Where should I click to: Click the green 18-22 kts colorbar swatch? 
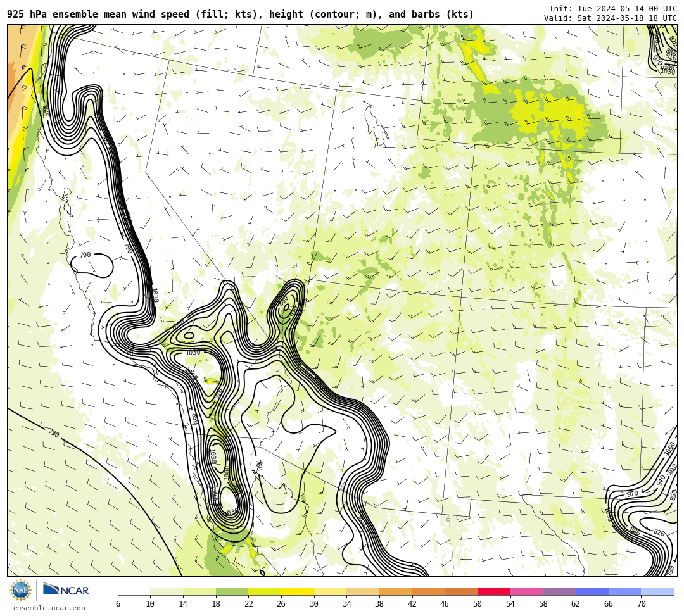tap(232, 591)
